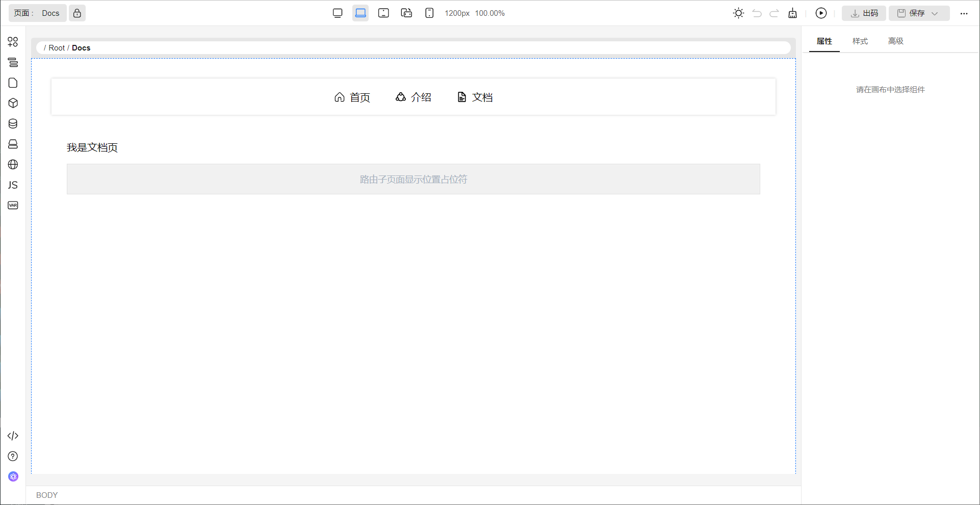This screenshot has height=505, width=980.
Task: Toggle the sun theme switcher
Action: 738,13
